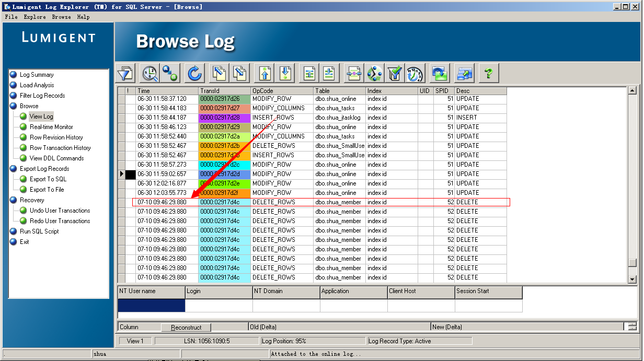The width and height of the screenshot is (644, 361).
Task: Click the log grid vertical scrollbar thumb
Action: 632,263
